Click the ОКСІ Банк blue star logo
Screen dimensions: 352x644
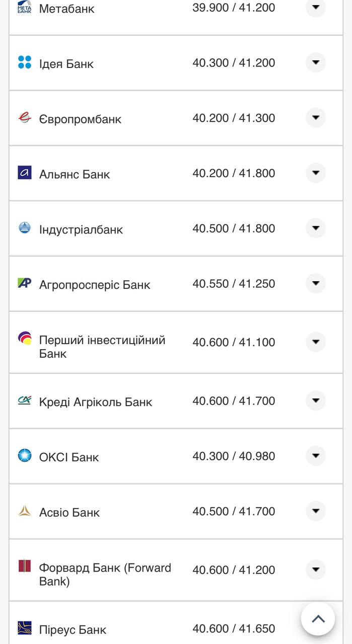tap(25, 456)
